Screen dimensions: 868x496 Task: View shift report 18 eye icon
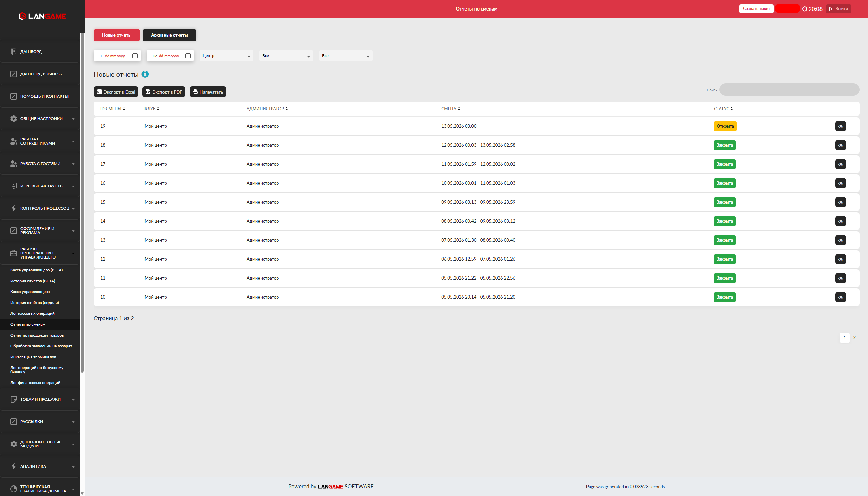(x=841, y=145)
